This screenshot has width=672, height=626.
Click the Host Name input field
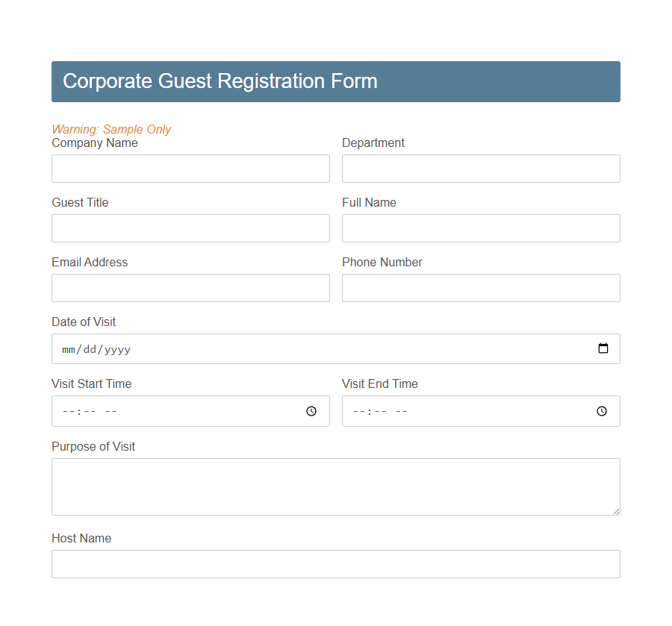pyautogui.click(x=335, y=564)
